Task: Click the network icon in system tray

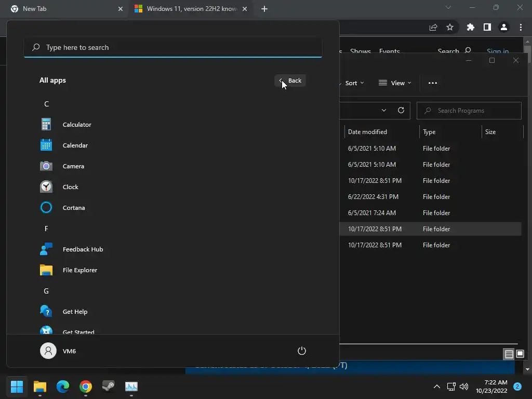Action: pos(451,387)
